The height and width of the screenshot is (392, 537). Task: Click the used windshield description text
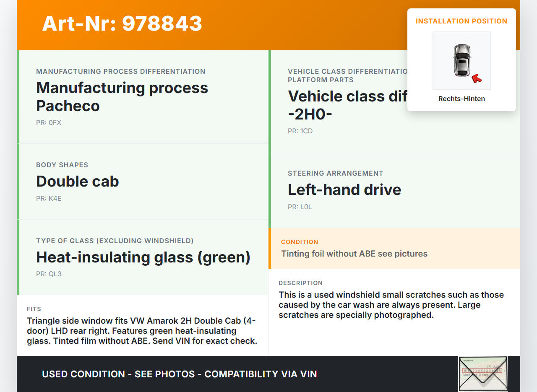[x=391, y=305]
